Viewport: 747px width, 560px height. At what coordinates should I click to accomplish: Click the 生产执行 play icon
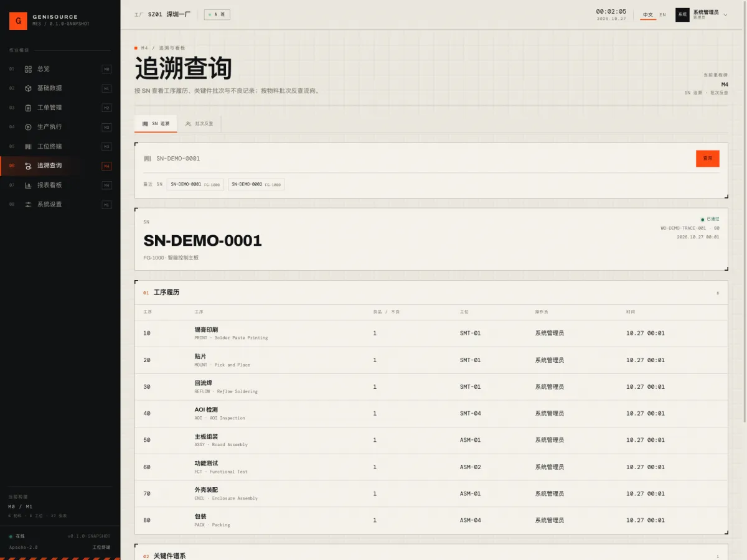click(x=28, y=127)
